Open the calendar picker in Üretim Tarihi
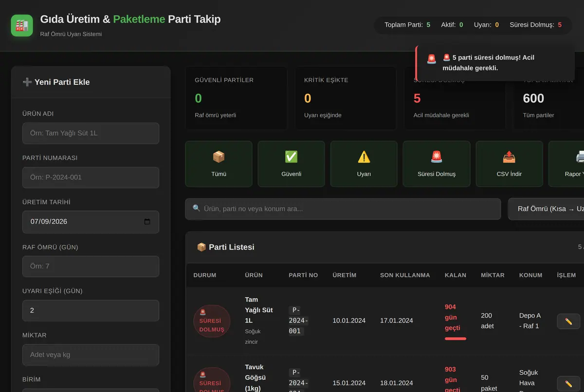The height and width of the screenshot is (392, 584). (147, 222)
